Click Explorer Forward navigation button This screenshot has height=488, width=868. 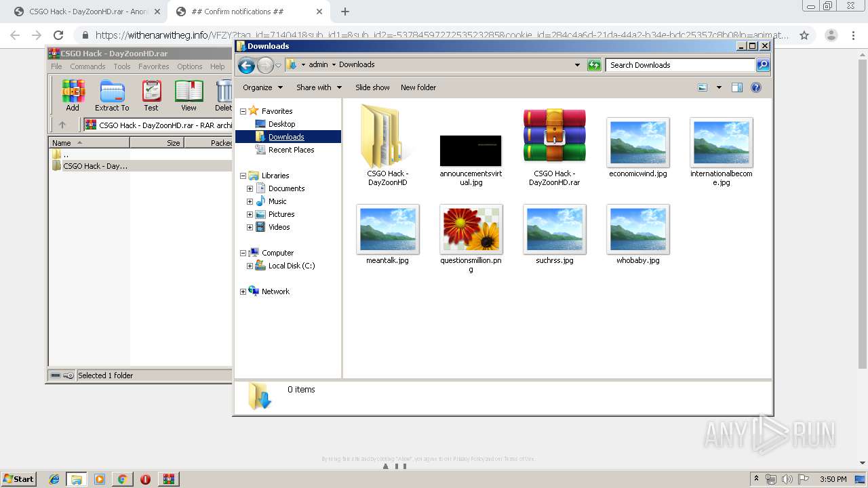point(265,65)
